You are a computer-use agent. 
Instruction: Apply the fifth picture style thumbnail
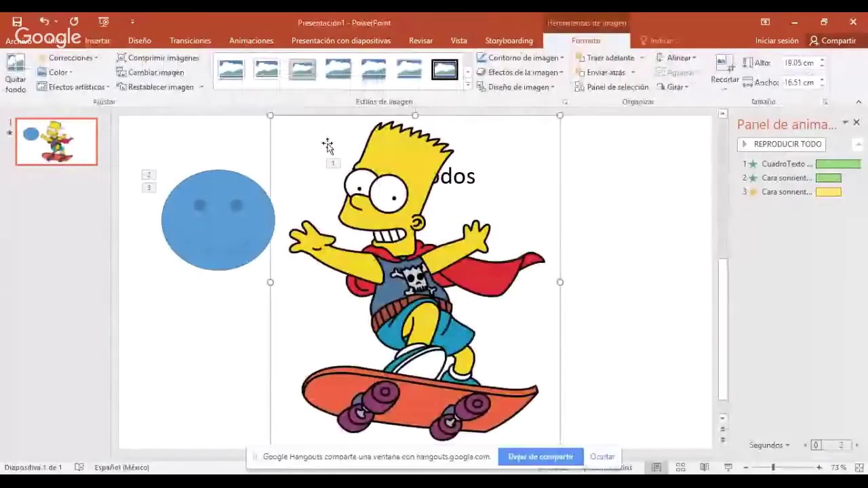point(374,69)
